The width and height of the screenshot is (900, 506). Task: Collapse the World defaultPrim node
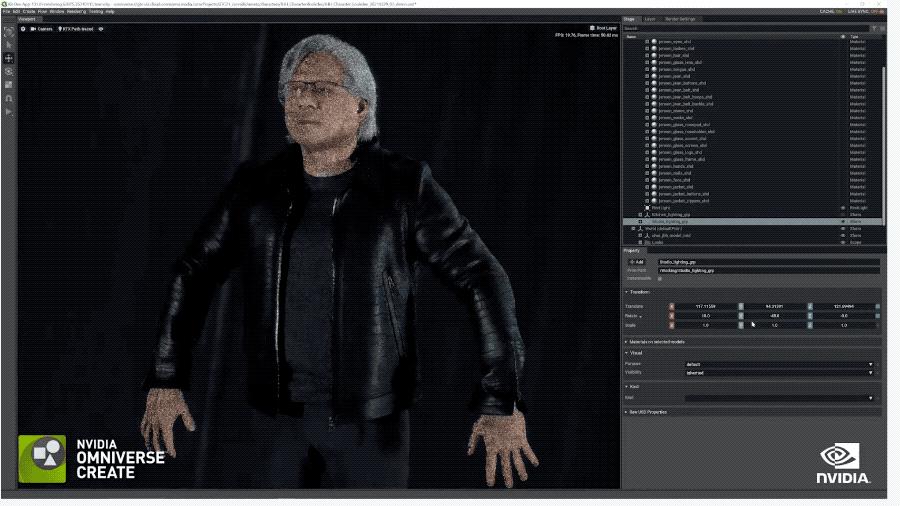[x=634, y=228]
